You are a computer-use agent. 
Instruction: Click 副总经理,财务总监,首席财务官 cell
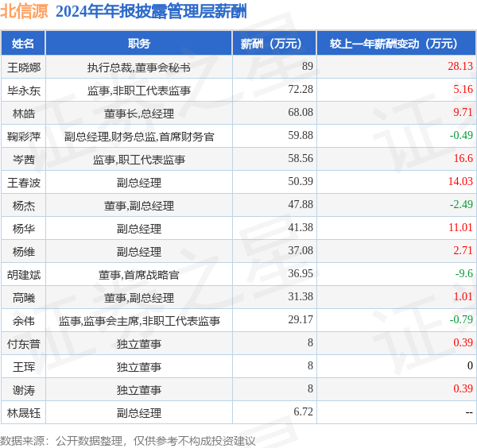pos(138,137)
